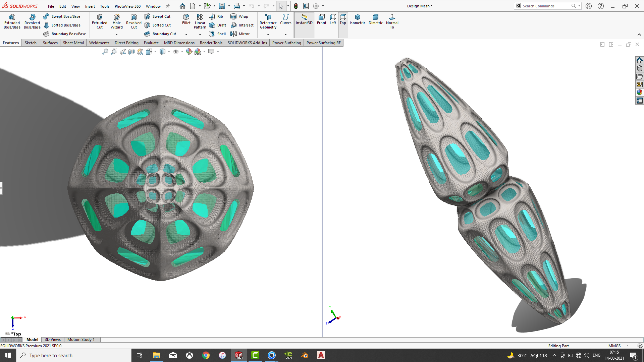
Task: Open the Motion Study 1 tab
Action: 81,340
